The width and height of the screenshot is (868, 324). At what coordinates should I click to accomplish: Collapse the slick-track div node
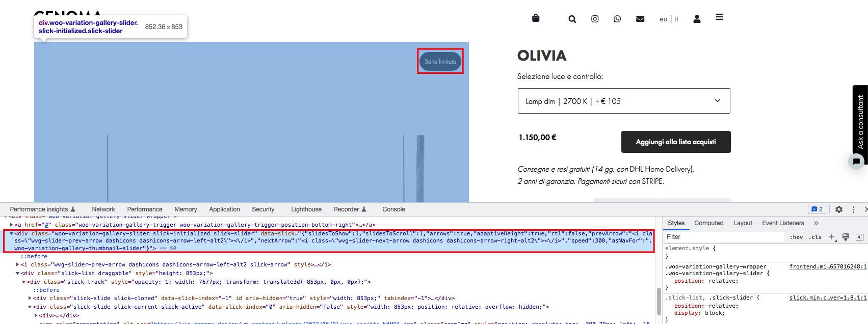tap(23, 282)
